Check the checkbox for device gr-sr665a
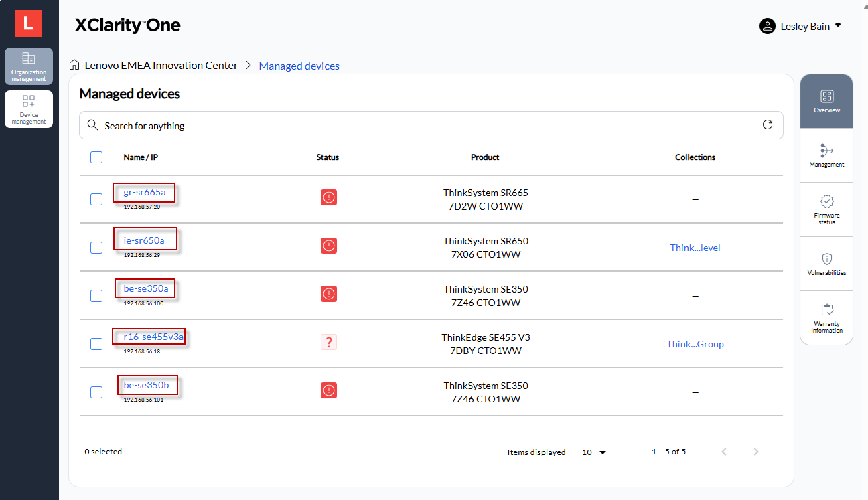The image size is (868, 500). point(96,199)
